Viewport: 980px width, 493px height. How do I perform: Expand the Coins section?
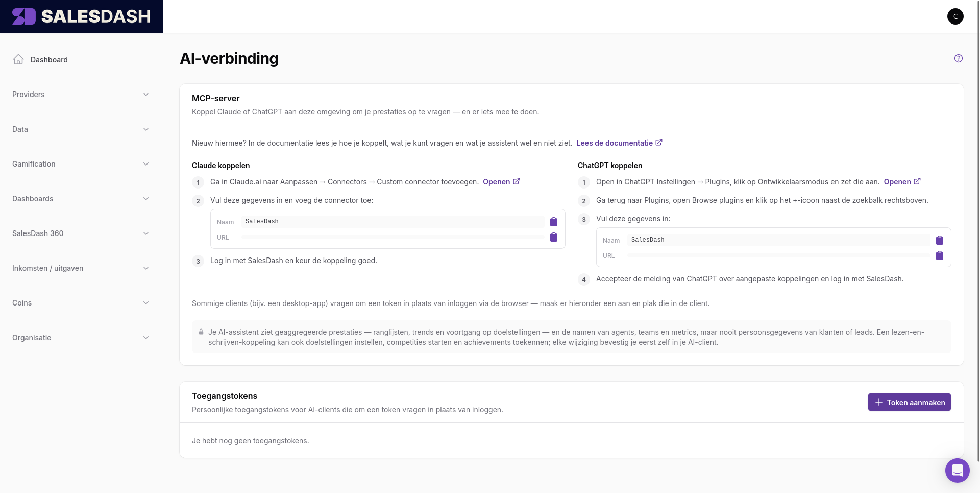pos(82,303)
